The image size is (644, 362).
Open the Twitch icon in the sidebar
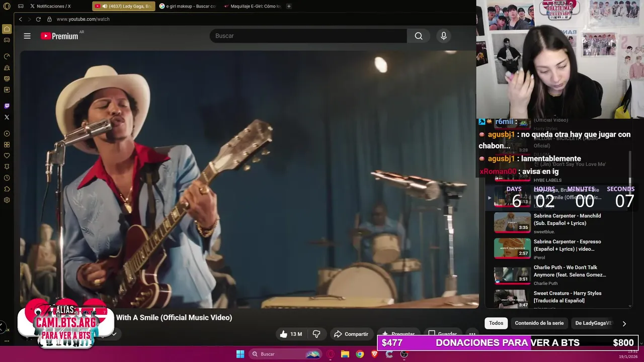click(x=7, y=106)
